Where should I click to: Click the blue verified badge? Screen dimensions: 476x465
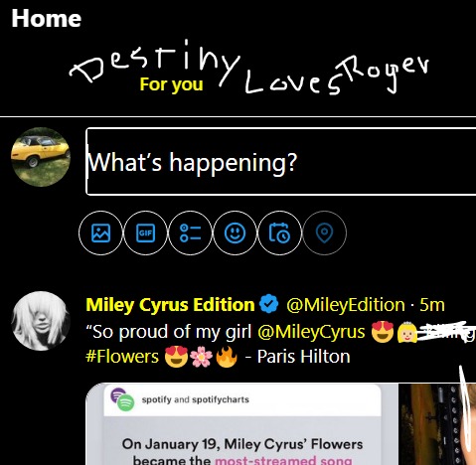pyautogui.click(x=269, y=304)
